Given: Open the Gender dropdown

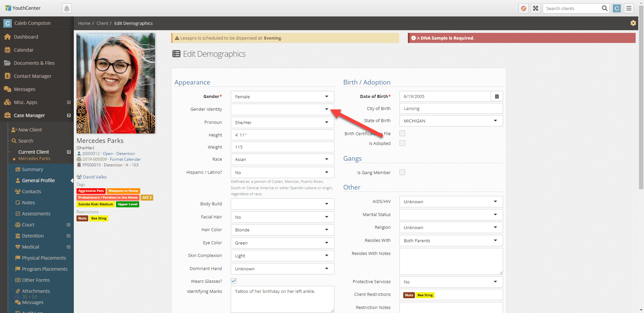Looking at the screenshot, I should [x=282, y=97].
